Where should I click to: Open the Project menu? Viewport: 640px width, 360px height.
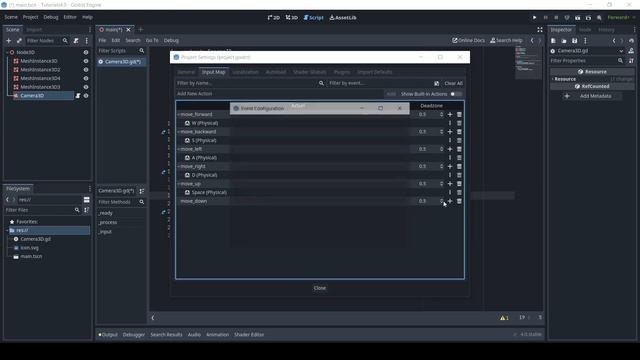[30, 17]
